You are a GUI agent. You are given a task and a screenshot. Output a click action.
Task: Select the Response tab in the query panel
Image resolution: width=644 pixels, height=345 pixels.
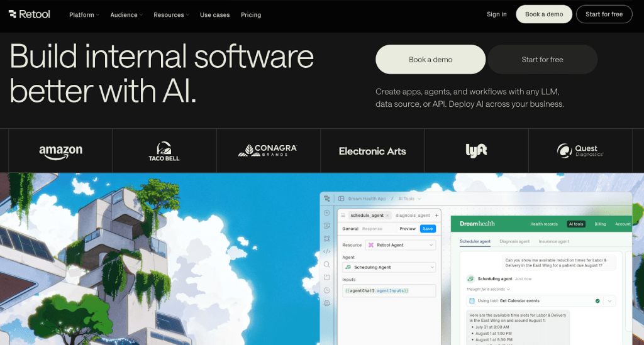coord(372,229)
